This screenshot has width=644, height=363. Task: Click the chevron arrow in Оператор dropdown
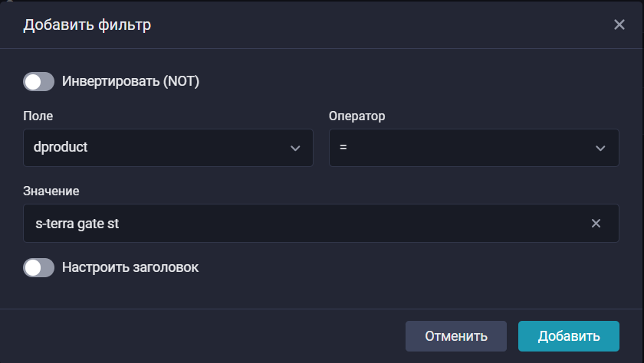tap(600, 148)
